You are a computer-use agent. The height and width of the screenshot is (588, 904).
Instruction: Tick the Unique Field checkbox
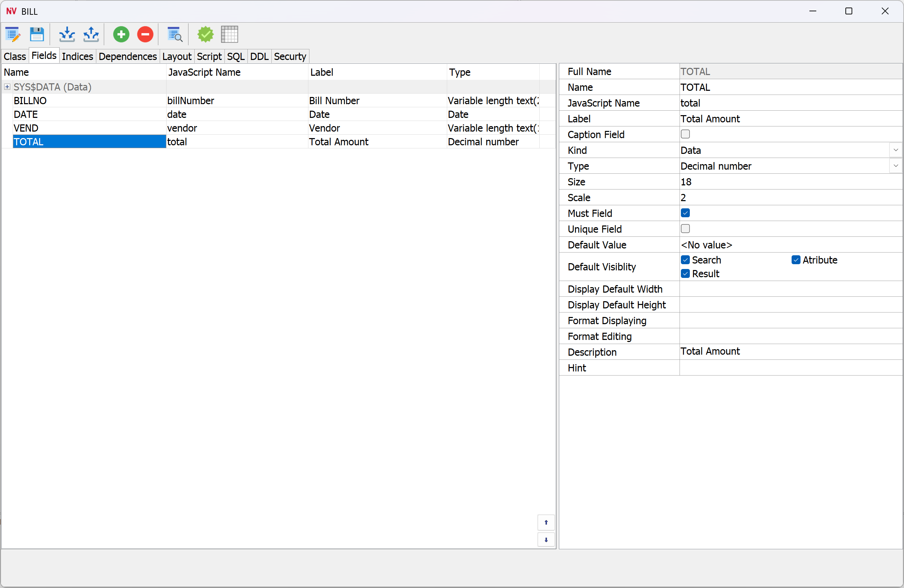pos(685,229)
